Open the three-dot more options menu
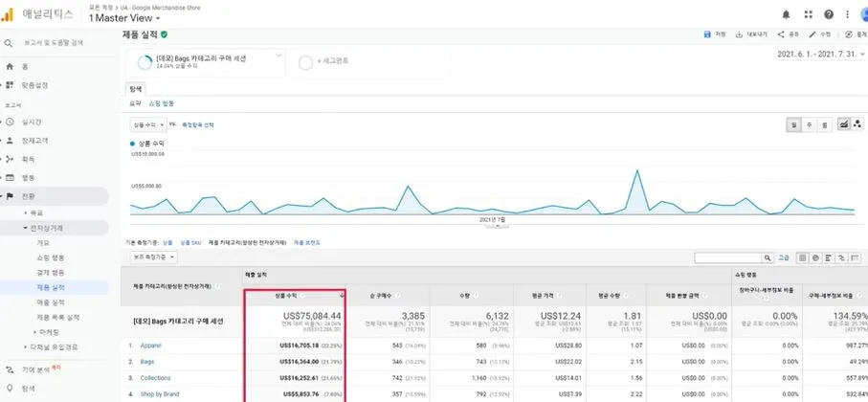 point(848,14)
